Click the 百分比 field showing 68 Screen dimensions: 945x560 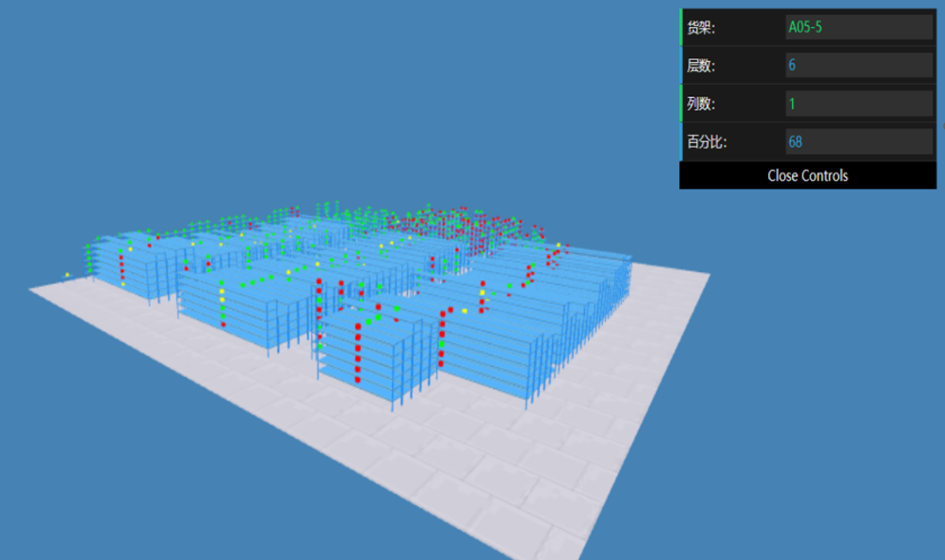coord(858,142)
